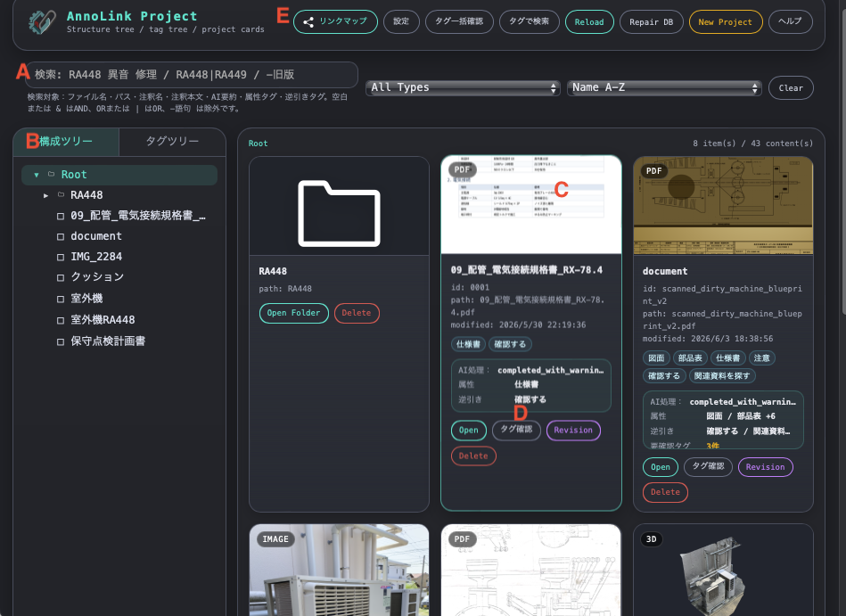Click the file icon beside document in tree
Screen dimensions: 846x616
tap(61, 237)
